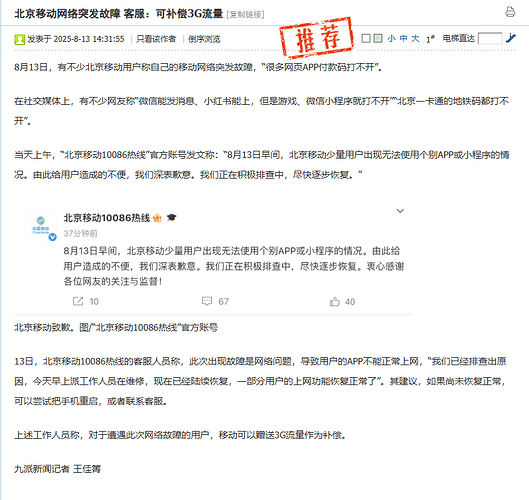Click the graduation cap badge icon

(x=171, y=218)
